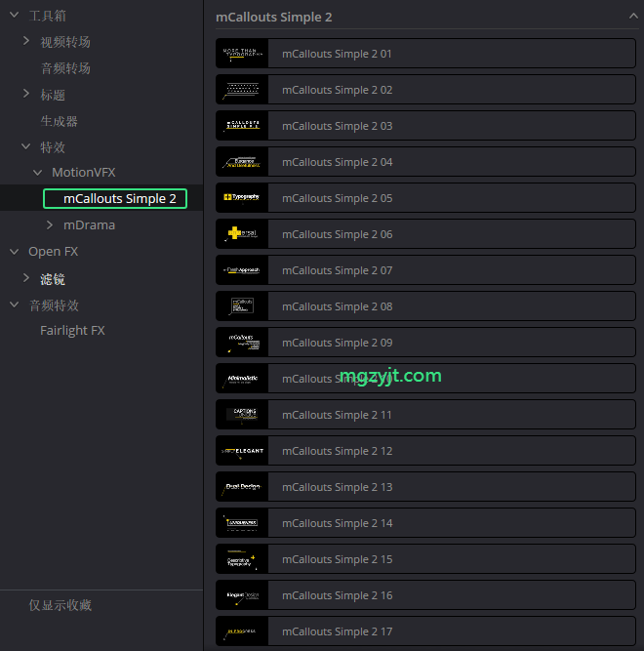
Task: Collapse the Open FX section arrow
Action: coord(14,252)
